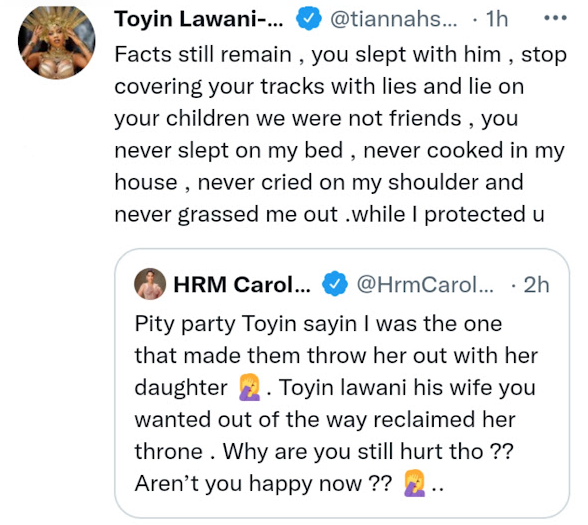This screenshot has height=525, width=588.
Task: Click the facepalm emoji after "happy now ??"
Action: tap(415, 484)
